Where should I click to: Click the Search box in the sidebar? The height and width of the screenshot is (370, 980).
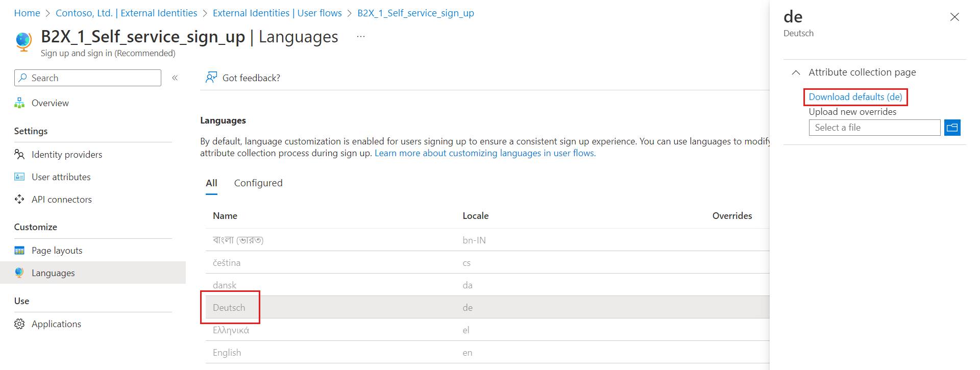point(88,78)
